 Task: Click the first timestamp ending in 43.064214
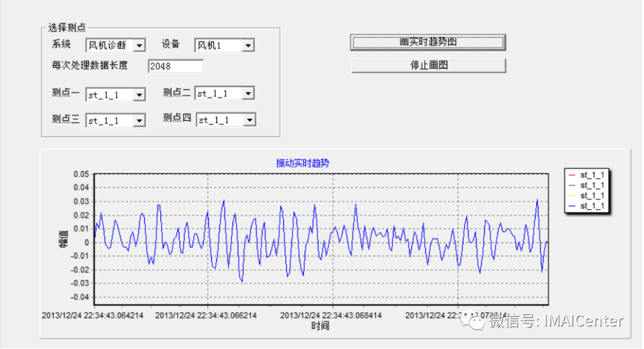(x=92, y=316)
